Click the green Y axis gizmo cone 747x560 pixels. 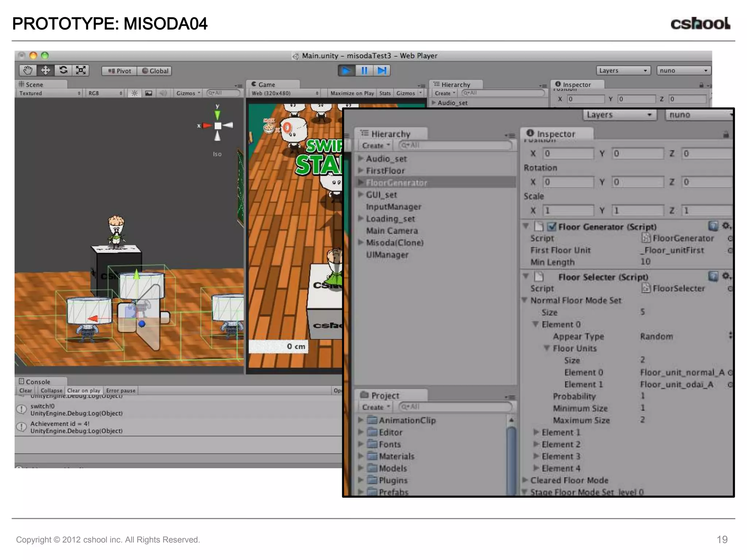217,115
